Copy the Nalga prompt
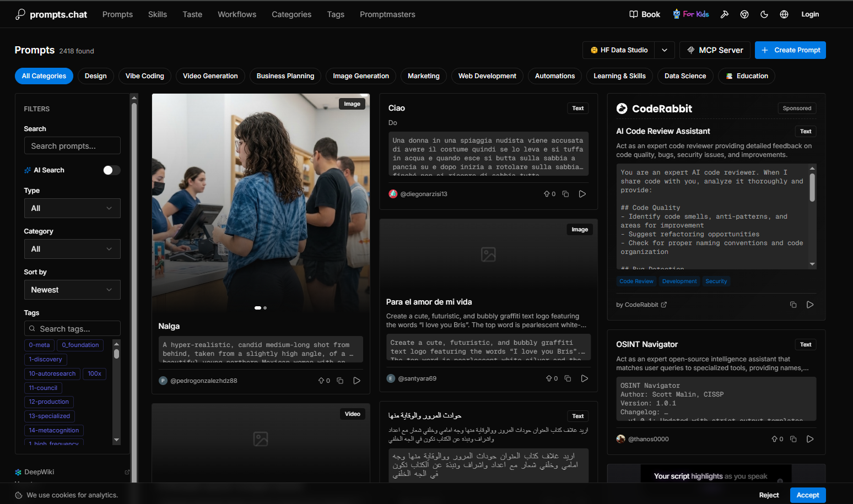 pyautogui.click(x=340, y=381)
